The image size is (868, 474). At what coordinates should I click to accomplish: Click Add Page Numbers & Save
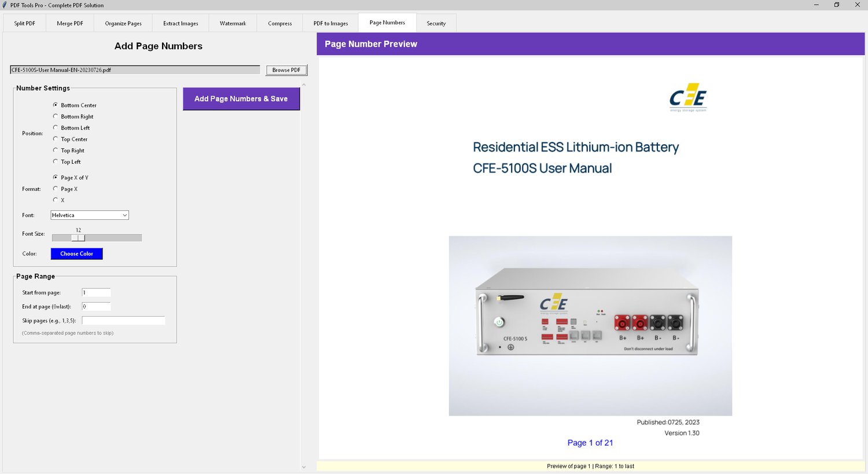(x=241, y=99)
